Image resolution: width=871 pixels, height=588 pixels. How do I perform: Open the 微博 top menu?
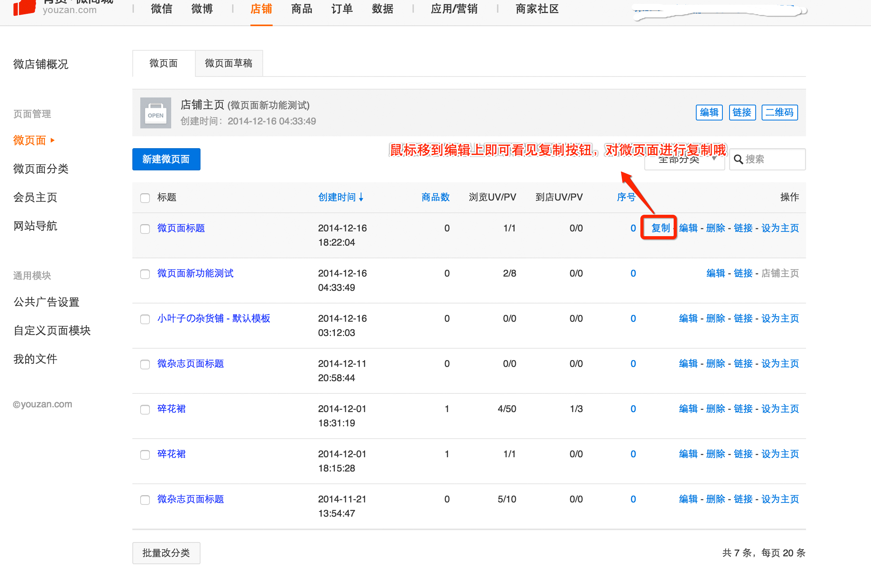[x=202, y=9]
